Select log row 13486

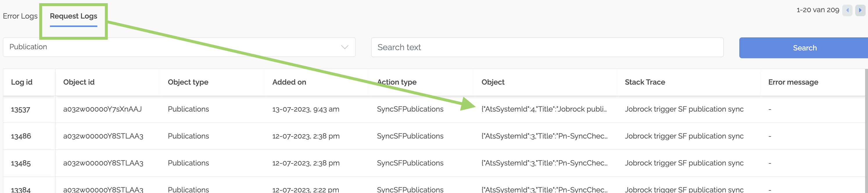[x=21, y=136]
